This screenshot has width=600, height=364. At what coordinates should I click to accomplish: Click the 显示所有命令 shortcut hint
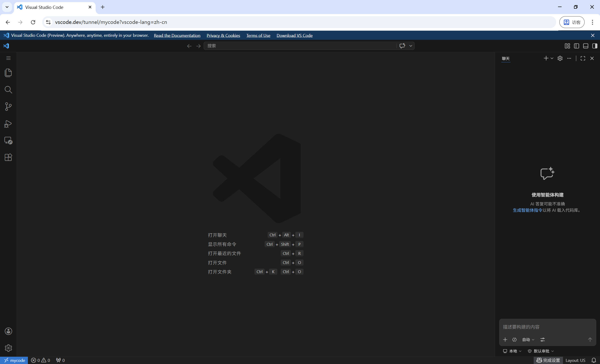(222, 244)
